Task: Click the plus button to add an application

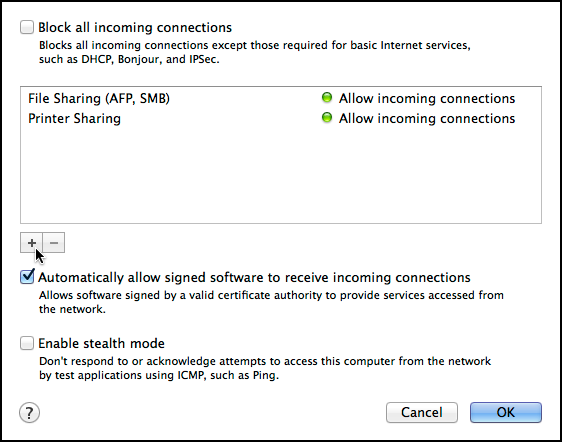Action: (32, 243)
